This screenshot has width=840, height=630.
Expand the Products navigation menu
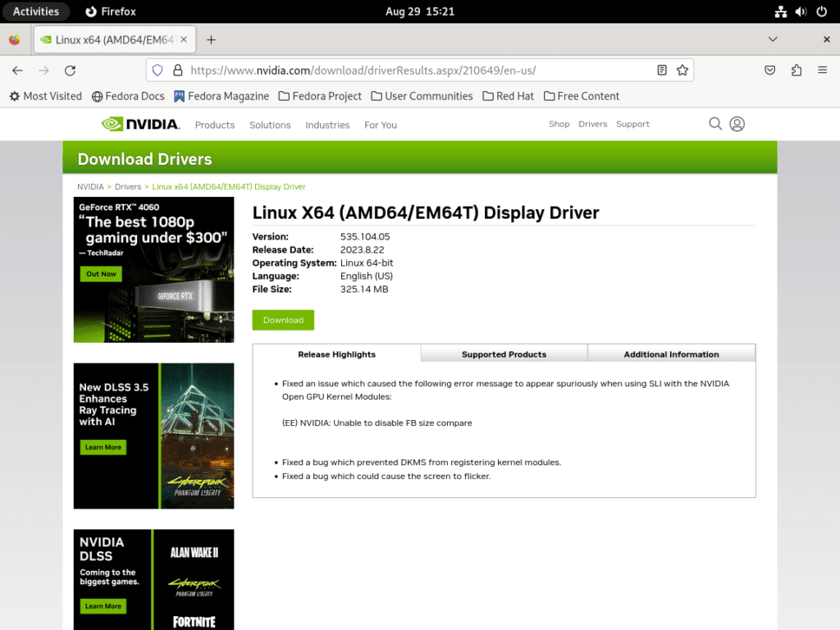pyautogui.click(x=214, y=125)
